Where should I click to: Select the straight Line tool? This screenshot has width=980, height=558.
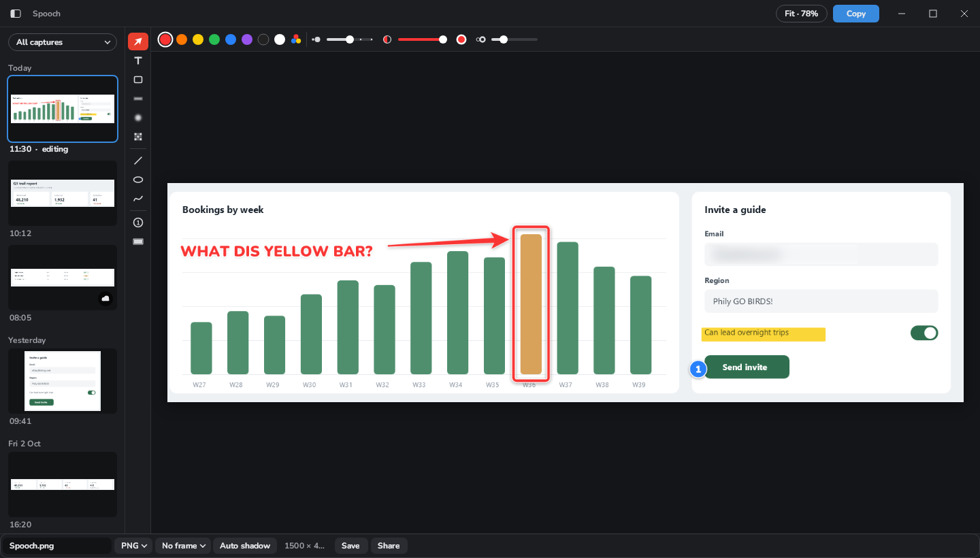click(x=138, y=161)
